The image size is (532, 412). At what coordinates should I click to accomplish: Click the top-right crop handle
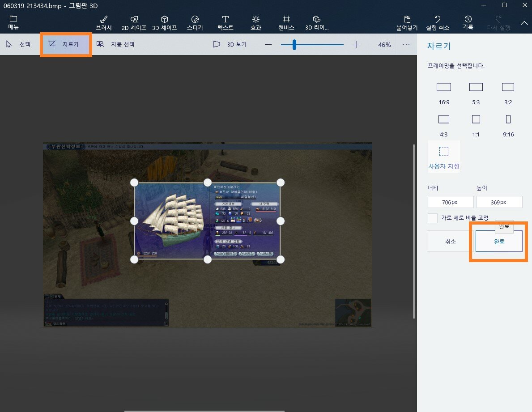pos(280,183)
